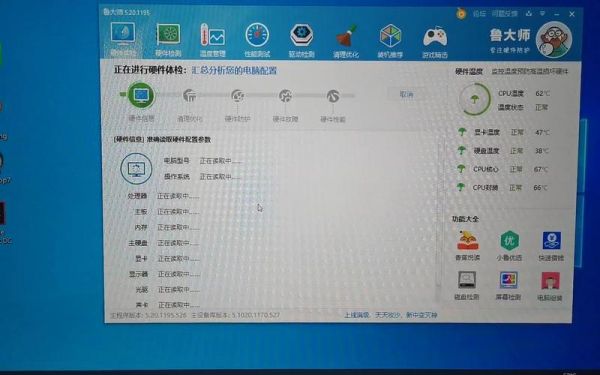Open the 温度管理 temperature management tab
The height and width of the screenshot is (375, 600).
pos(213,41)
